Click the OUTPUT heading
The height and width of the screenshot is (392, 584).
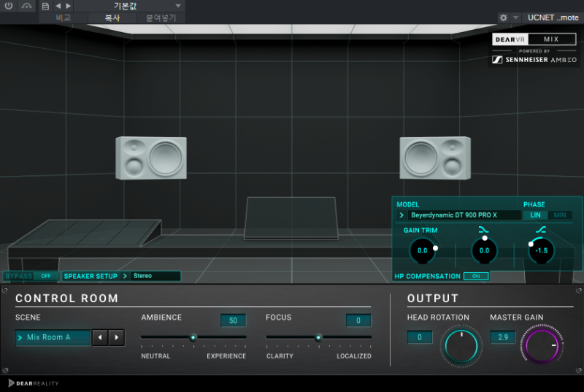click(x=433, y=299)
